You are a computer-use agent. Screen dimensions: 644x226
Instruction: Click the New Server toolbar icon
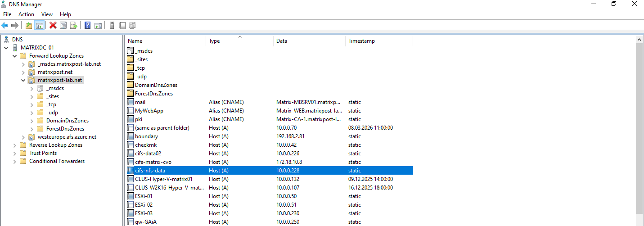[x=112, y=25]
